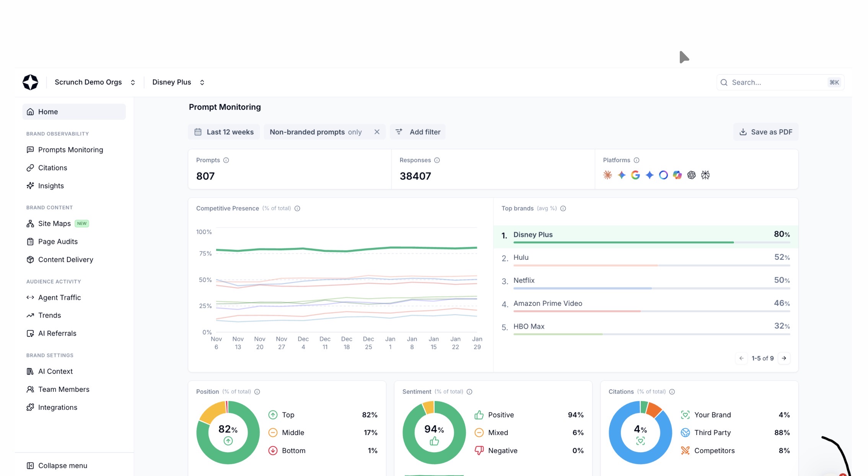Viewport: 868px width, 476px height.
Task: Click the 1-5 of 9 pagination label
Action: point(762,358)
